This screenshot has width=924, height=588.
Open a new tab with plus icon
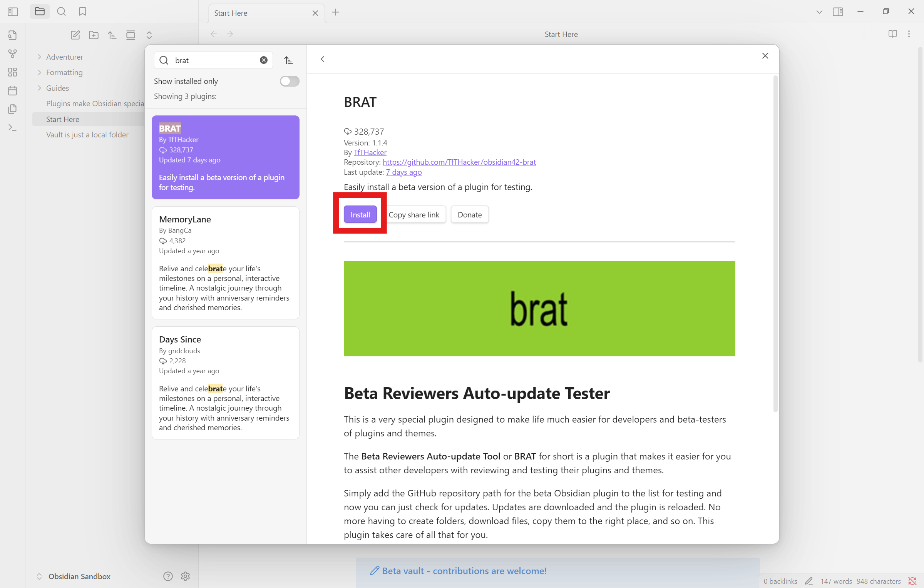coord(335,12)
